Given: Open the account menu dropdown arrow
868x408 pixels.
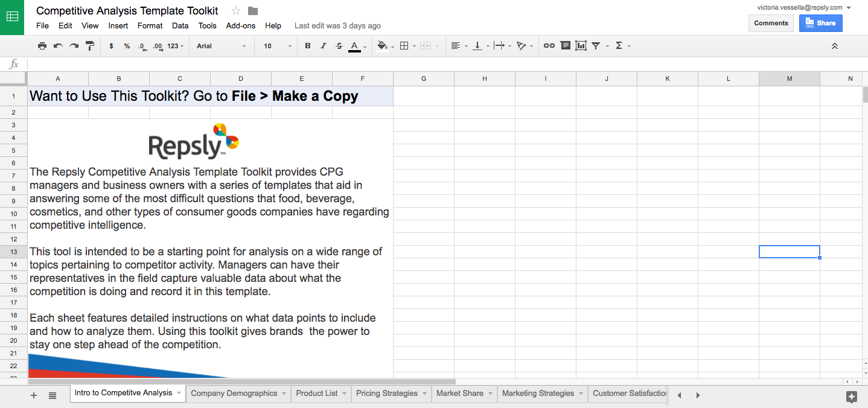Looking at the screenshot, I should pyautogui.click(x=849, y=8).
